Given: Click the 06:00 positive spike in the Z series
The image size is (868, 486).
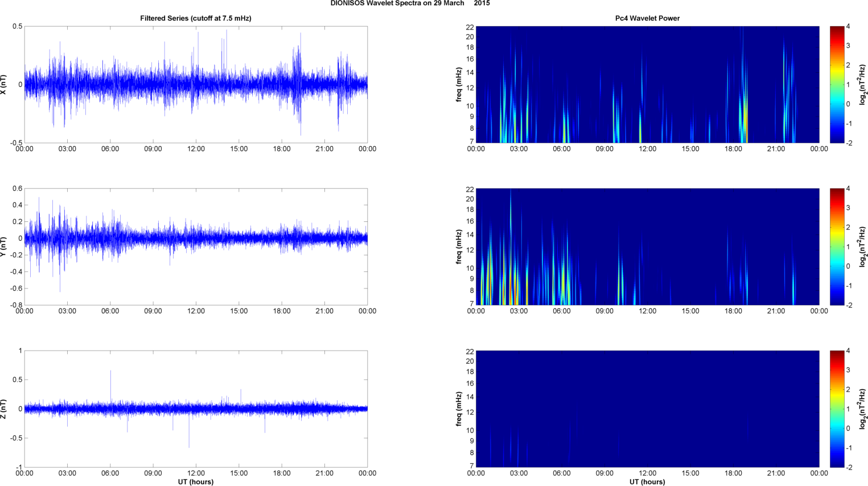Looking at the screenshot, I should click(x=110, y=387).
